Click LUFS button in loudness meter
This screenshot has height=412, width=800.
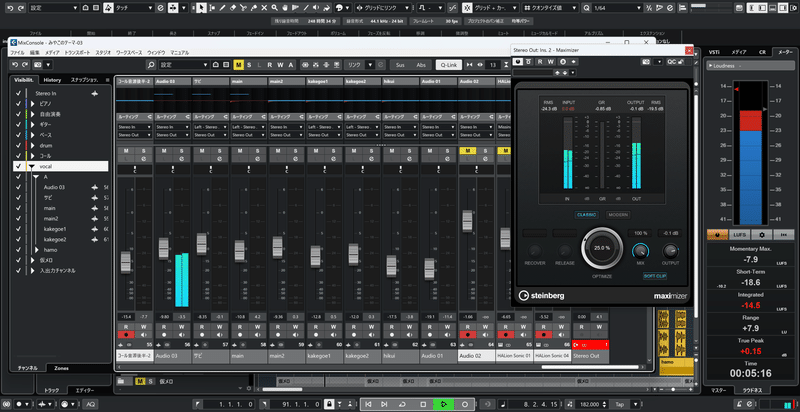coord(740,235)
